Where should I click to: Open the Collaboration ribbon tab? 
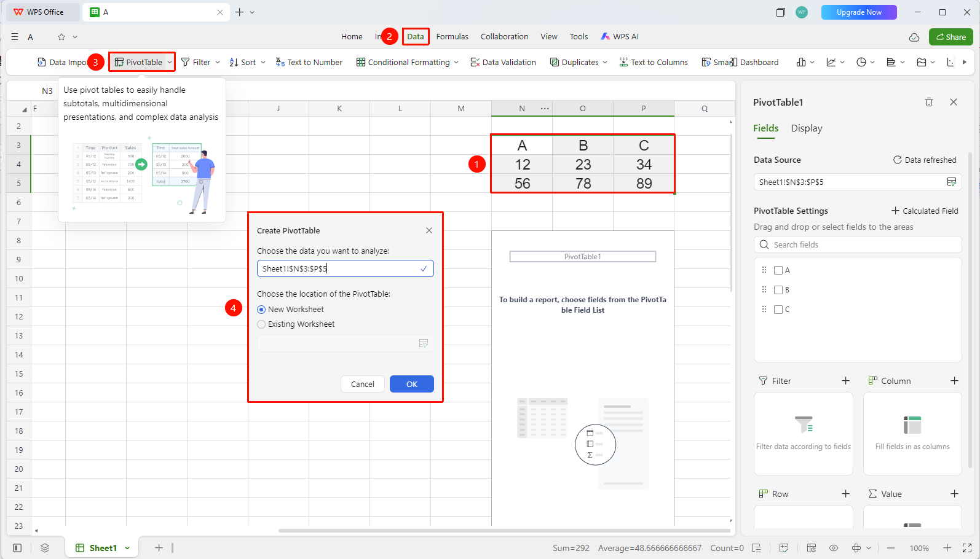click(x=504, y=37)
